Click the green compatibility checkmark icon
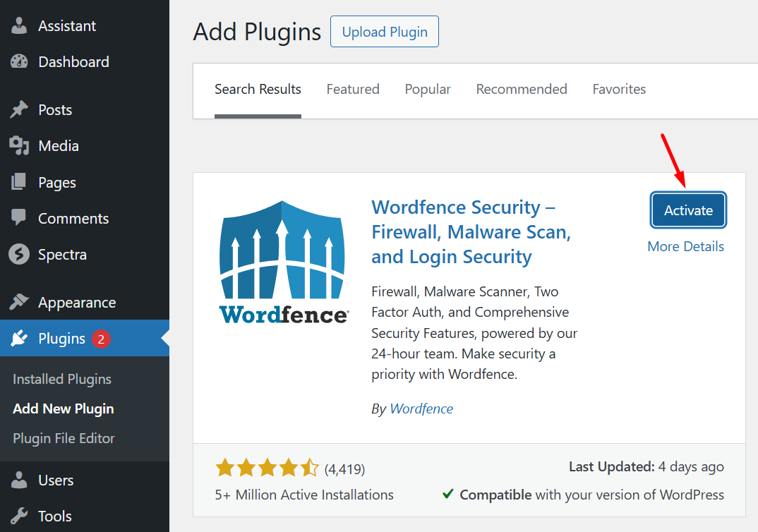The image size is (758, 532). [448, 494]
